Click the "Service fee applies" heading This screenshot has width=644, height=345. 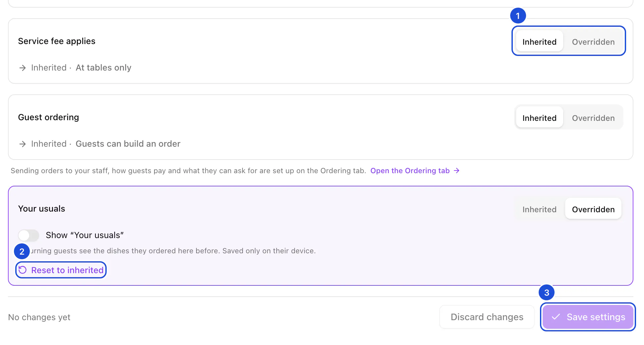coord(57,41)
